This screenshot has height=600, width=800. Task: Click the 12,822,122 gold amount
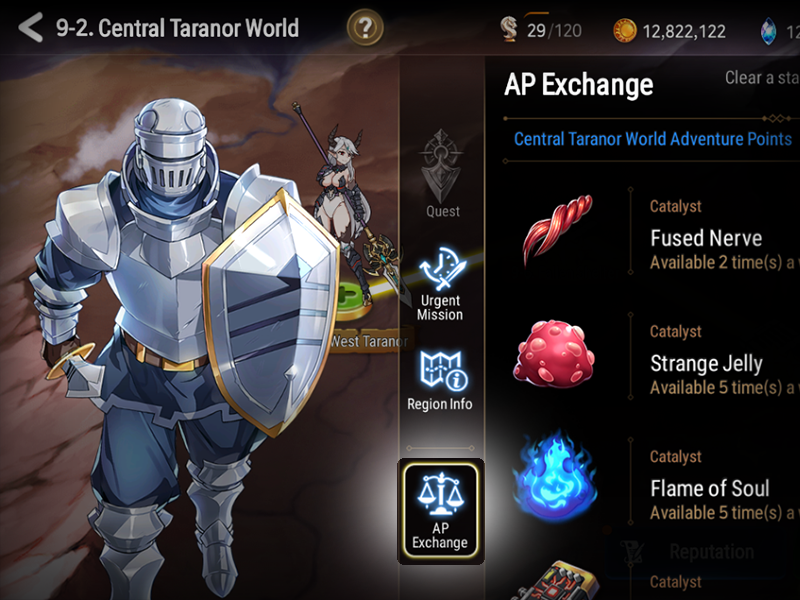pyautogui.click(x=684, y=32)
